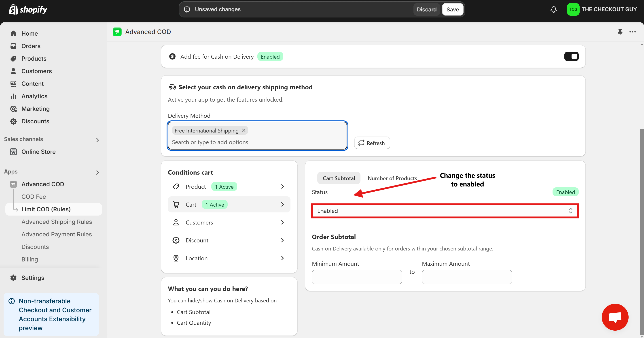Click the unsaved changes alert icon
This screenshot has width=644, height=338.
point(187,9)
